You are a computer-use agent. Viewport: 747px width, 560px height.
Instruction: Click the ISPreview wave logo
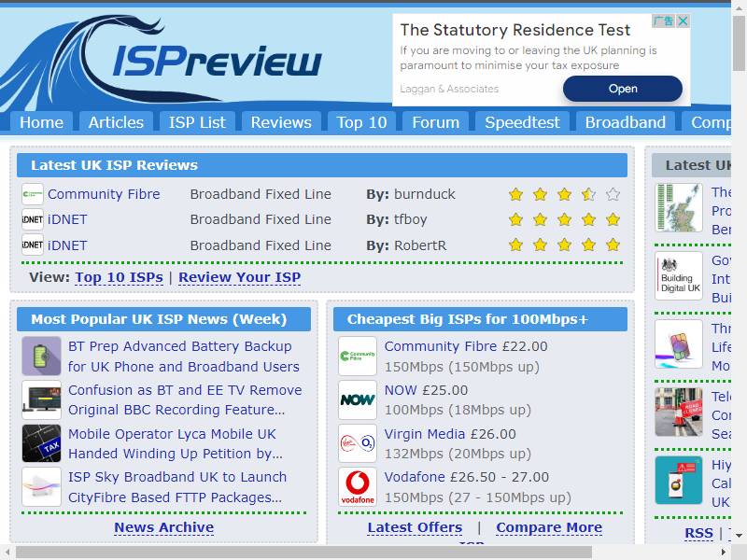pyautogui.click(x=161, y=60)
